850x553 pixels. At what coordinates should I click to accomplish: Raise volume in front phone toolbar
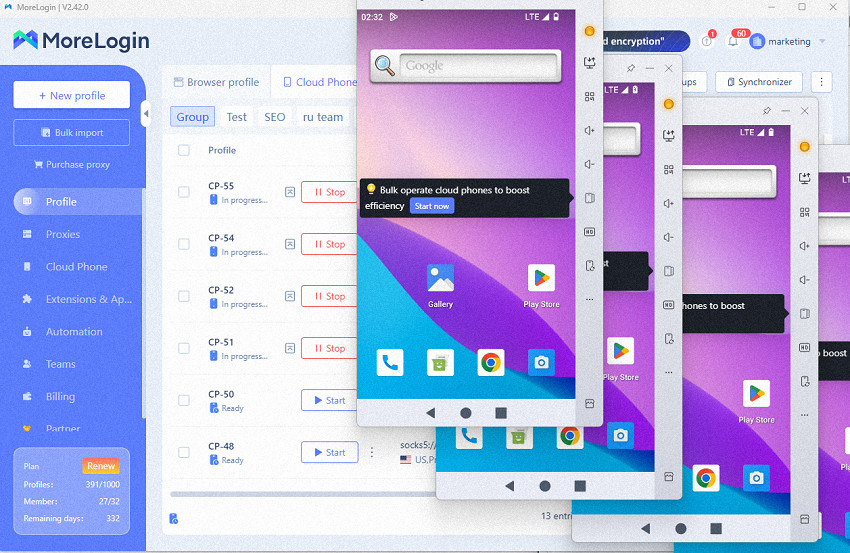(589, 131)
